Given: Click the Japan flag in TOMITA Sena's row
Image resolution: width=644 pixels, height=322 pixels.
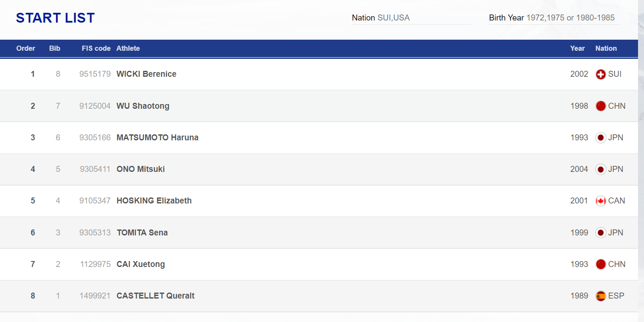Looking at the screenshot, I should click(600, 233).
